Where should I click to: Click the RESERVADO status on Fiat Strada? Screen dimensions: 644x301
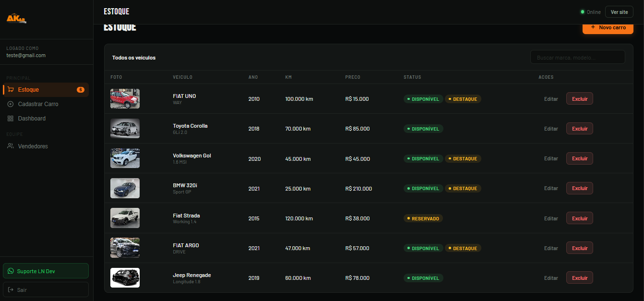pos(423,218)
